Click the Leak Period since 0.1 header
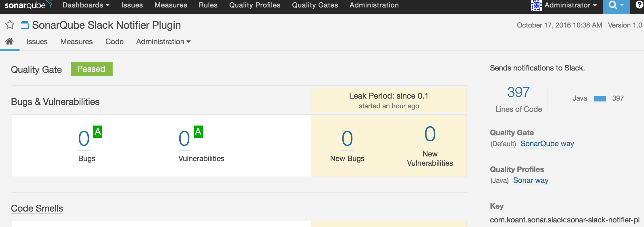 pos(389,100)
